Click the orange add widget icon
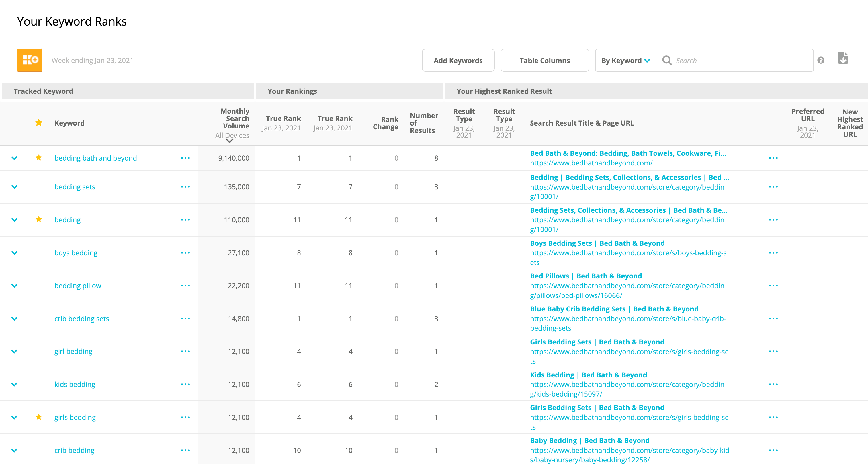This screenshot has height=464, width=868. (30, 60)
